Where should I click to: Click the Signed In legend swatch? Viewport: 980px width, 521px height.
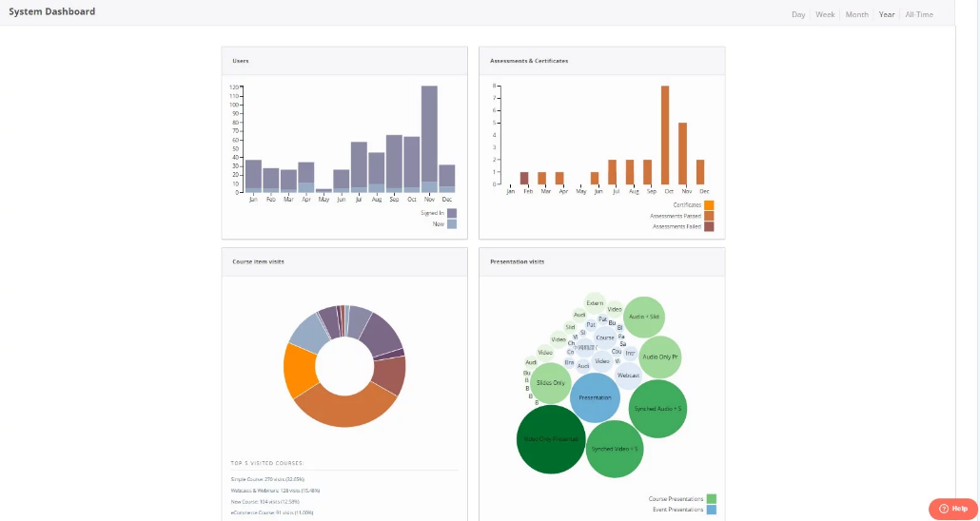pyautogui.click(x=452, y=213)
